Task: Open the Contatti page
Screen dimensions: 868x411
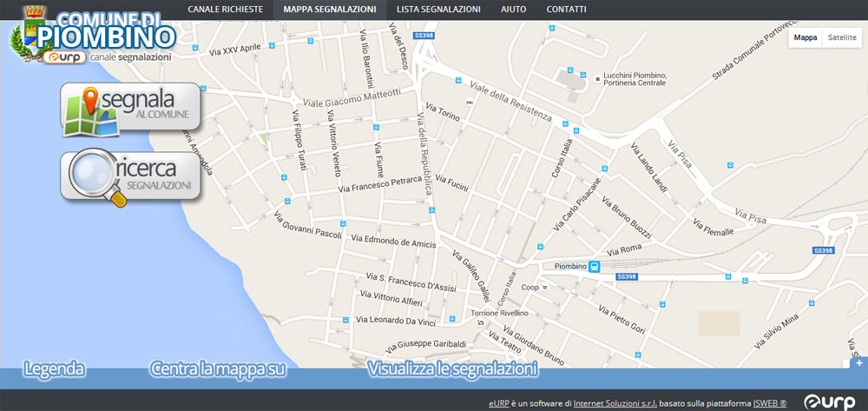Action: [566, 10]
